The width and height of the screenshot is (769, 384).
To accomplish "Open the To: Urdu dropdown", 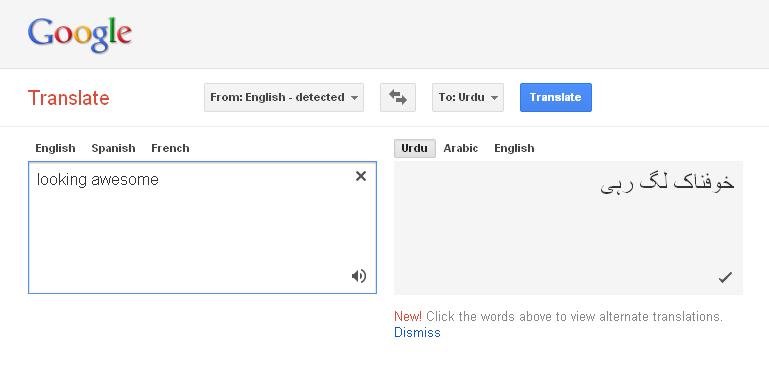I will 468,97.
